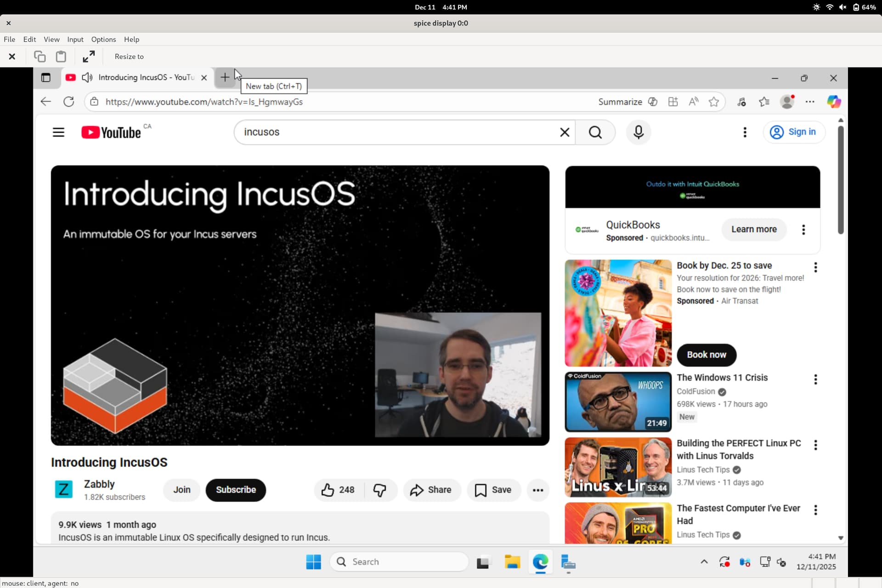This screenshot has width=882, height=588.
Task: Click Edge's split screen icon
Action: [673, 102]
